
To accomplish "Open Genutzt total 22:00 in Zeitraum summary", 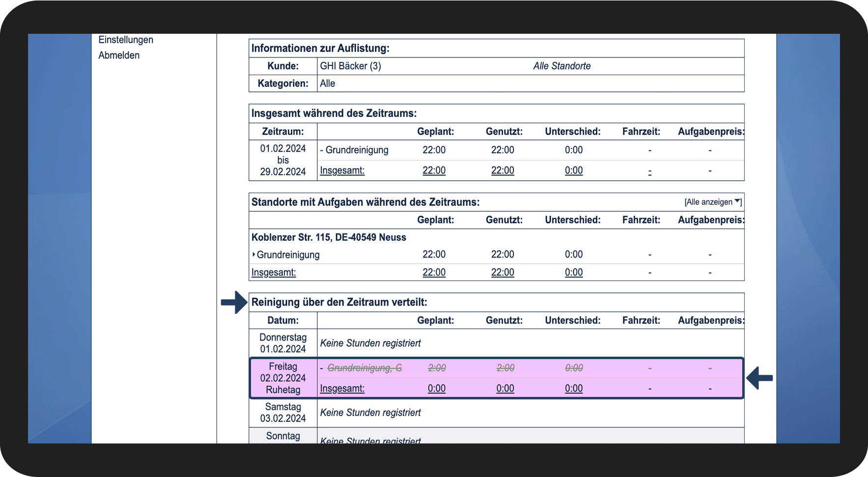I will (x=503, y=170).
